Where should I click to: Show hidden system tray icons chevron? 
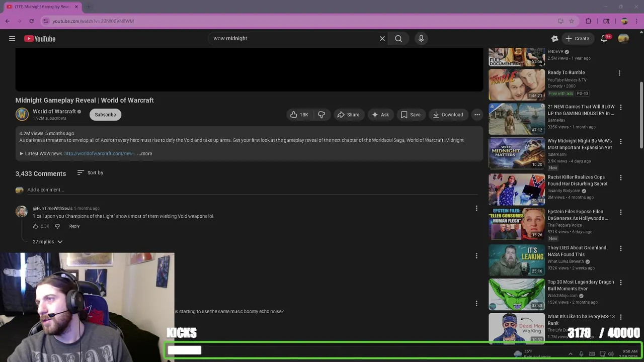click(x=570, y=354)
